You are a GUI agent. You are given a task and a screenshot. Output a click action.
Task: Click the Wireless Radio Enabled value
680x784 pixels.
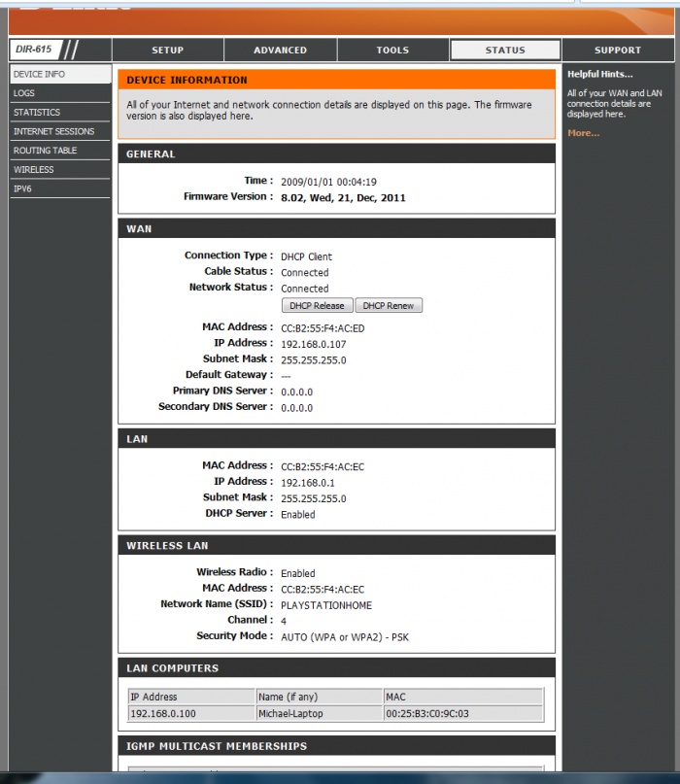[298, 573]
